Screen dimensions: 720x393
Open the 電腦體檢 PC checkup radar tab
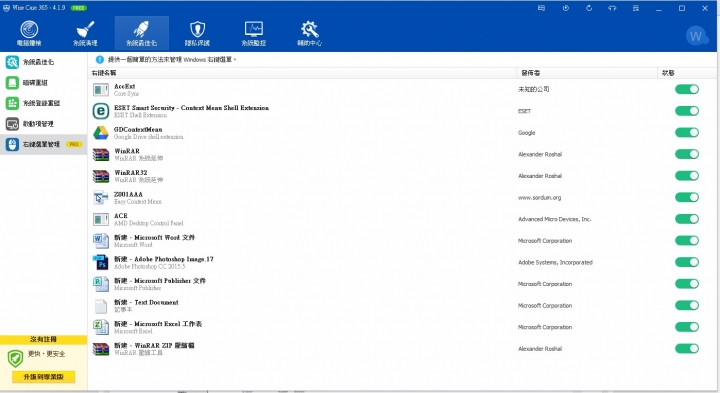point(29,33)
